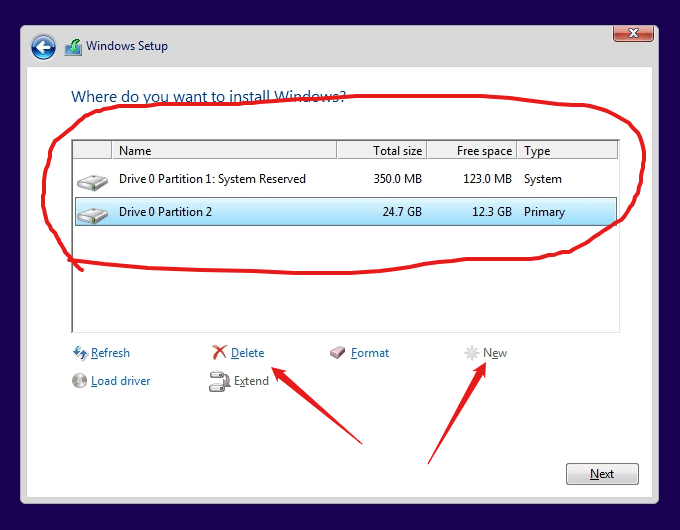The image size is (680, 530).
Task: Click the Refresh arrows icon
Action: point(80,353)
